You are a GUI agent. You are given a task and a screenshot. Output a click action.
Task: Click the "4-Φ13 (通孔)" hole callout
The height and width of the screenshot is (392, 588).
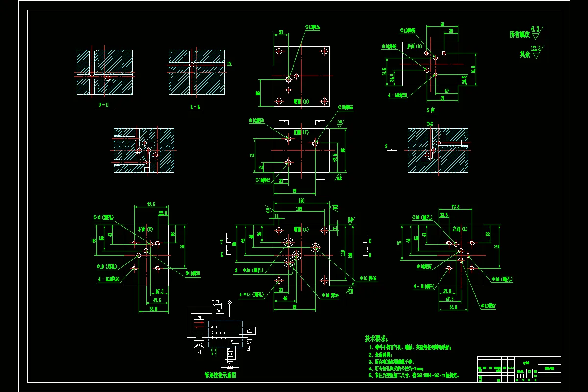[251, 295]
